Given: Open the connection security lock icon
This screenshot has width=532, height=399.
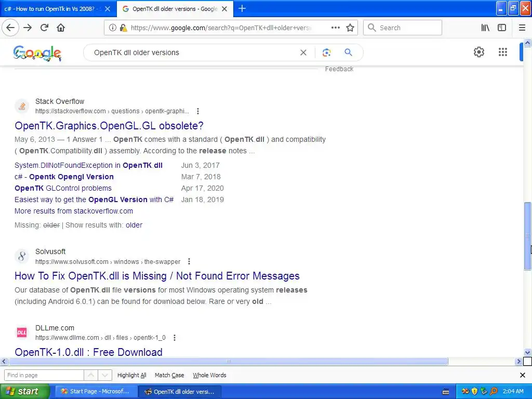Looking at the screenshot, I should 124,28.
